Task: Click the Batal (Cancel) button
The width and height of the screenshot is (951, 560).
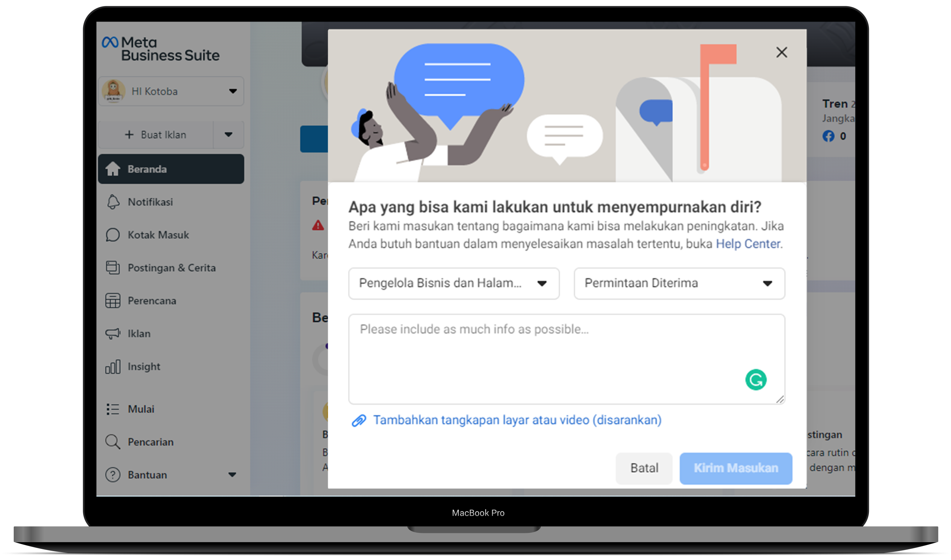Action: pos(643,467)
